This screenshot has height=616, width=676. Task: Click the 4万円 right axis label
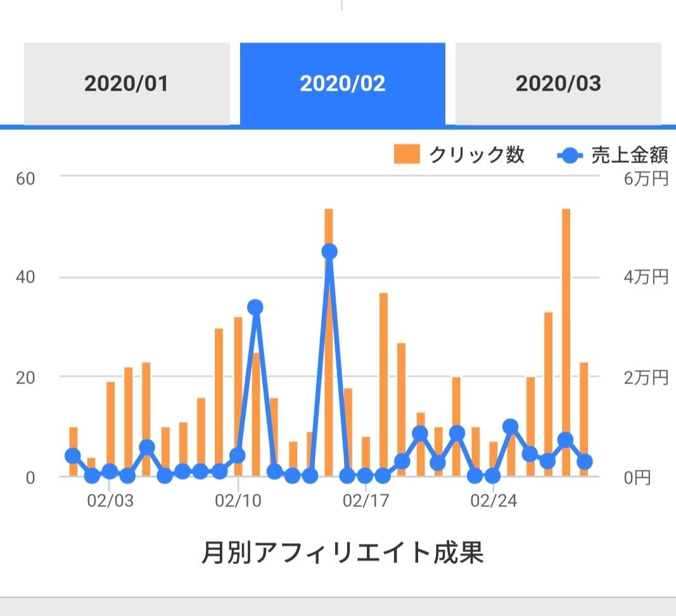pyautogui.click(x=646, y=278)
